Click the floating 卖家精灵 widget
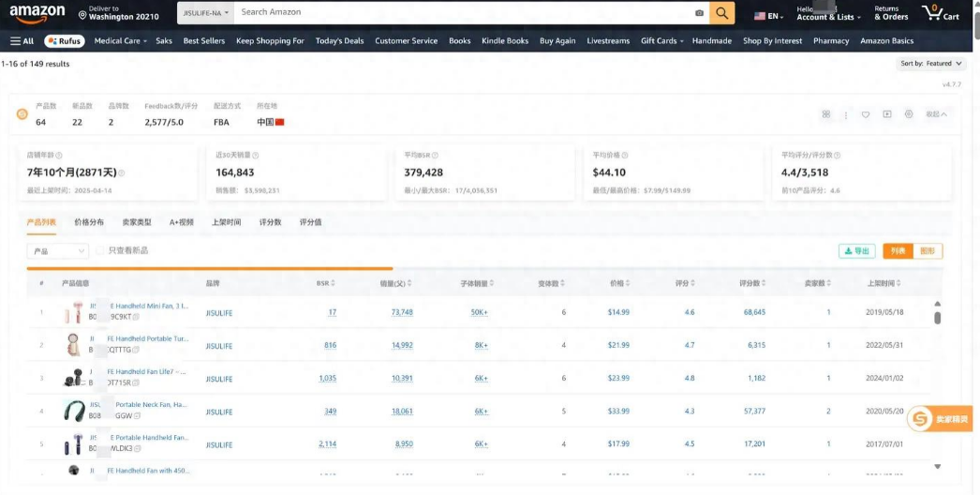Image resolution: width=980 pixels, height=495 pixels. pyautogui.click(x=940, y=419)
